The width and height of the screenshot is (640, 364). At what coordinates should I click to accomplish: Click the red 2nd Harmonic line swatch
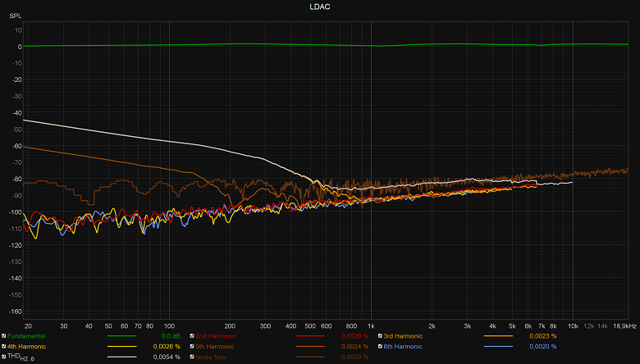[310, 336]
